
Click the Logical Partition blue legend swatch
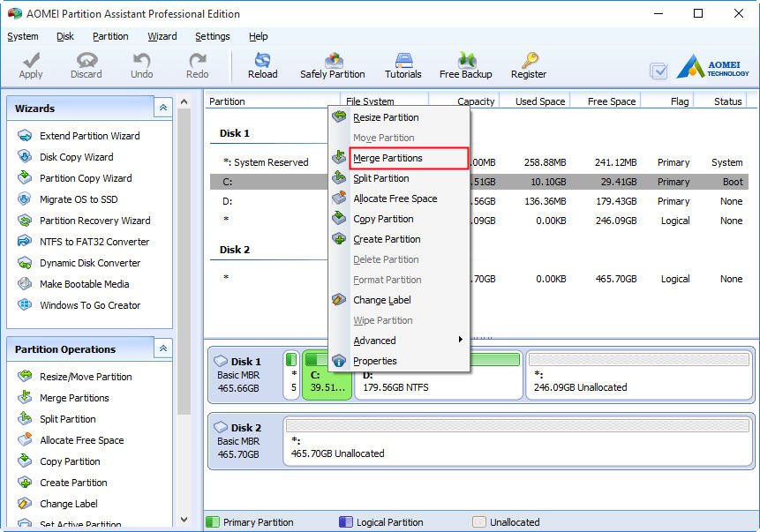(x=346, y=521)
